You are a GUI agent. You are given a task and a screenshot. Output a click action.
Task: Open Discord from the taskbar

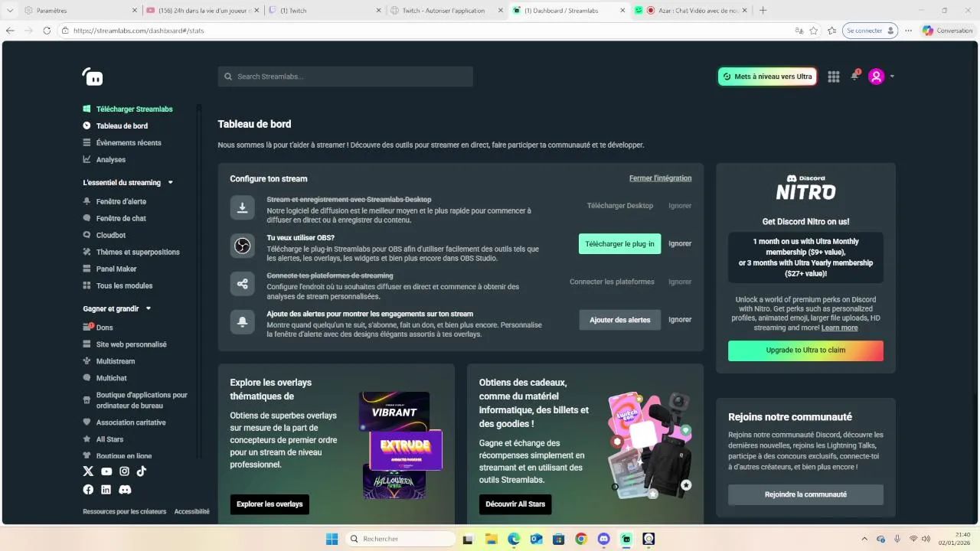click(603, 539)
